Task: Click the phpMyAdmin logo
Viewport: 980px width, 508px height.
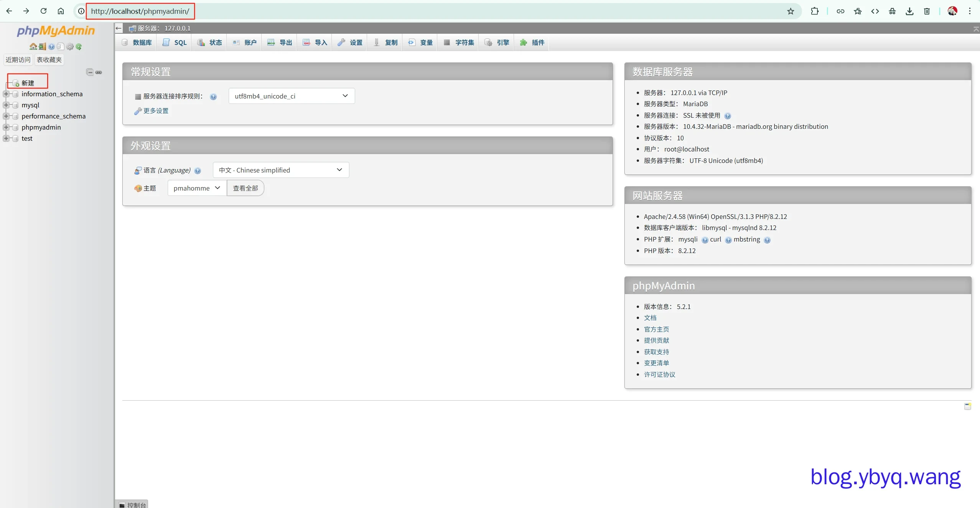Action: [x=56, y=31]
